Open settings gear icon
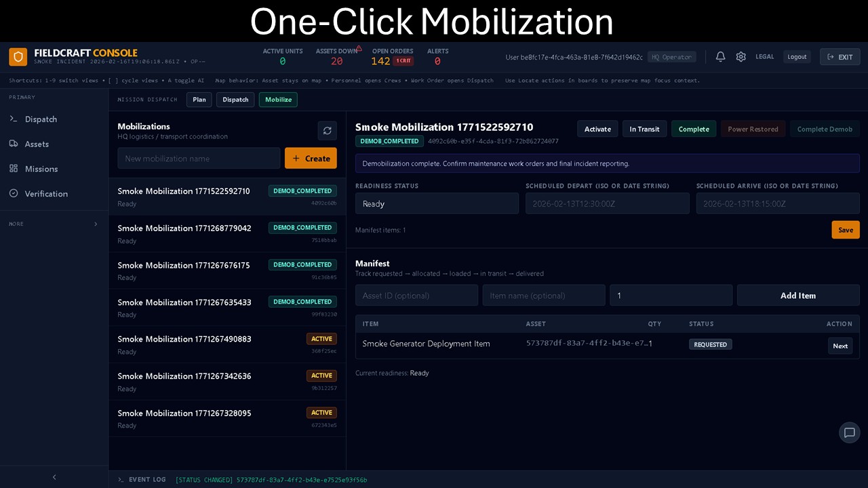The image size is (868, 488). pos(741,57)
